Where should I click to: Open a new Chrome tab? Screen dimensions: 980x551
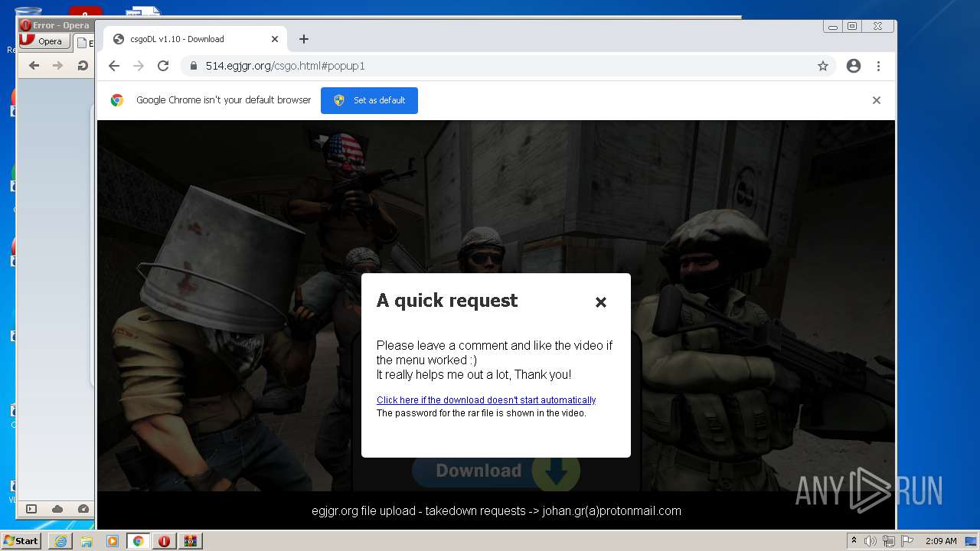click(x=304, y=39)
